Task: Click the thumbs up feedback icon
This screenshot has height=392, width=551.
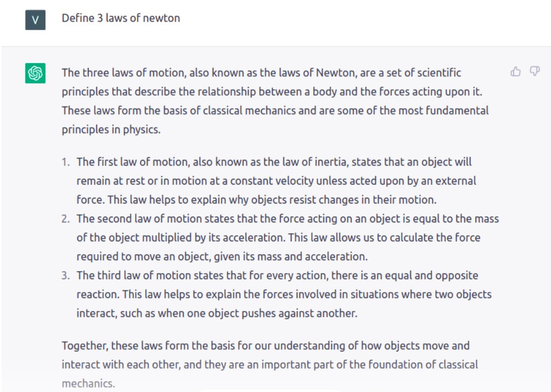Action: pos(515,71)
